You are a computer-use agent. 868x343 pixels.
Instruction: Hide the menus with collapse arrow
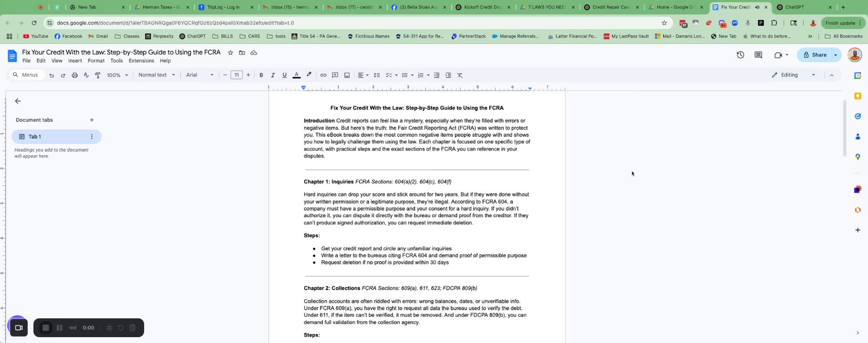[x=831, y=75]
